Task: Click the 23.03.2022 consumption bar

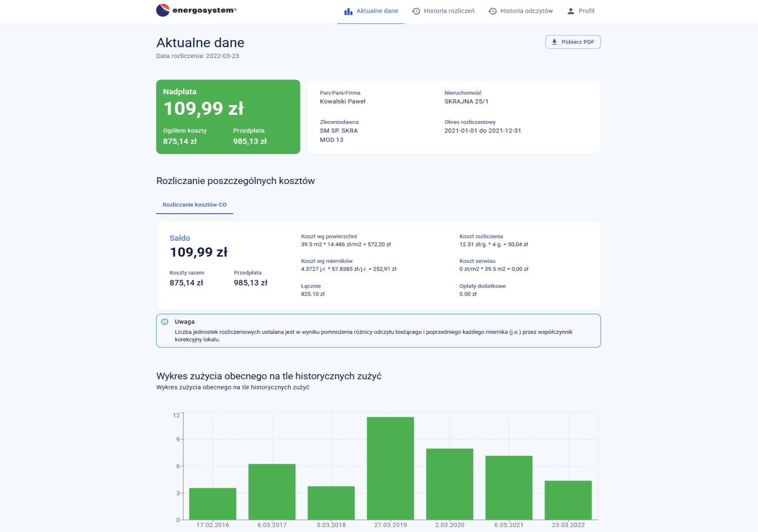Action: [568, 500]
